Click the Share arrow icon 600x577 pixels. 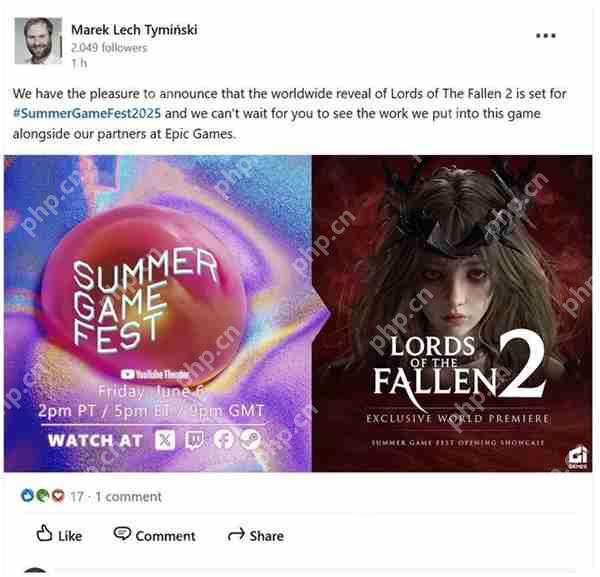[x=236, y=535]
